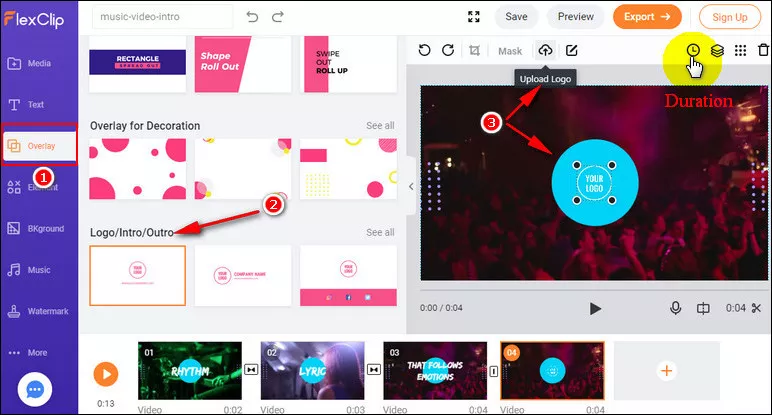
Task: Click the Save button
Action: pos(516,17)
